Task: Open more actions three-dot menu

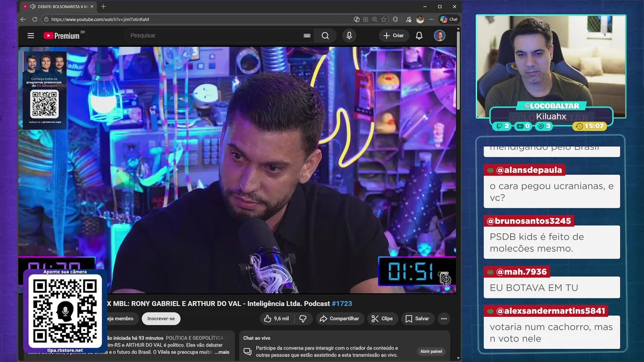Action: pos(444,319)
